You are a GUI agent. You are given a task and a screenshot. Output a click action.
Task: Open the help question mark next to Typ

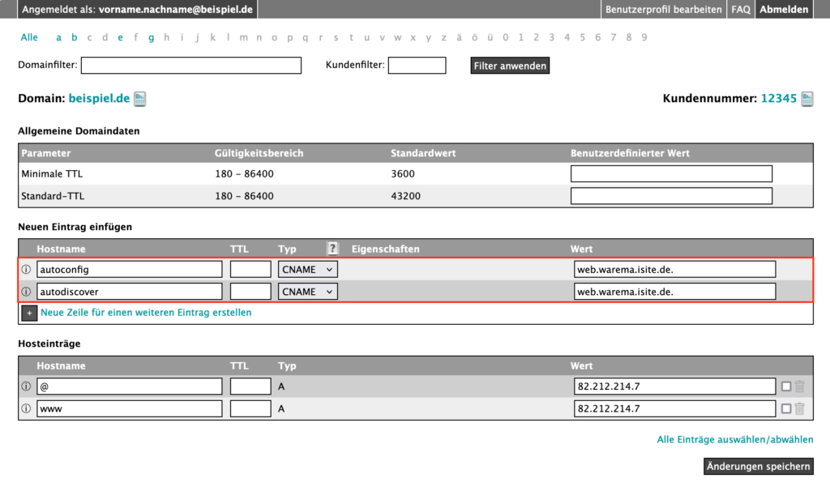(x=332, y=249)
